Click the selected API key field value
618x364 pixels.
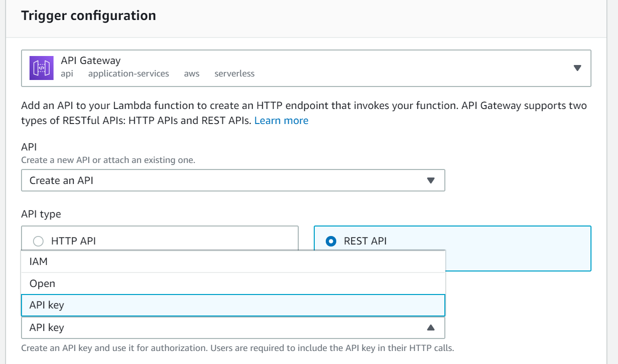point(47,328)
